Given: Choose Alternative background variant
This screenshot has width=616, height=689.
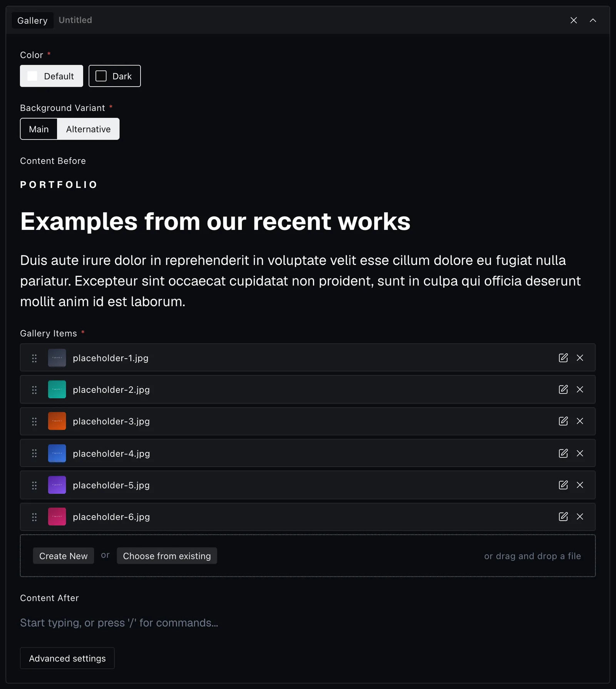Looking at the screenshot, I should 88,129.
